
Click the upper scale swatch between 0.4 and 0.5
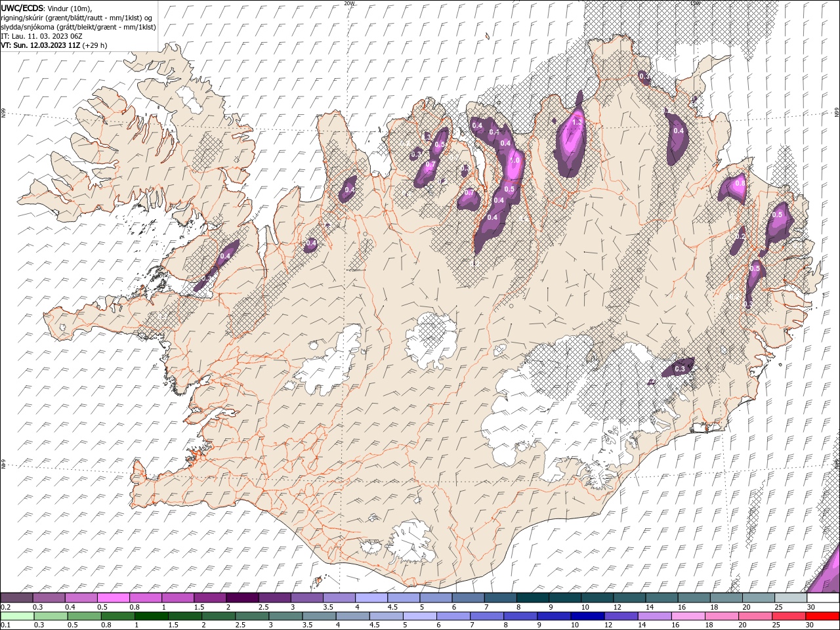pos(81,598)
